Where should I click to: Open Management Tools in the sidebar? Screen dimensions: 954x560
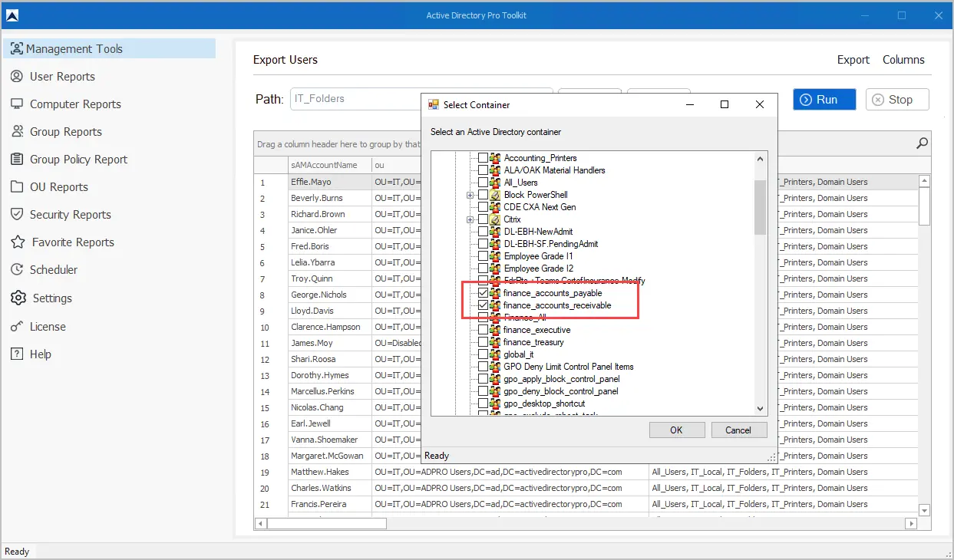109,48
